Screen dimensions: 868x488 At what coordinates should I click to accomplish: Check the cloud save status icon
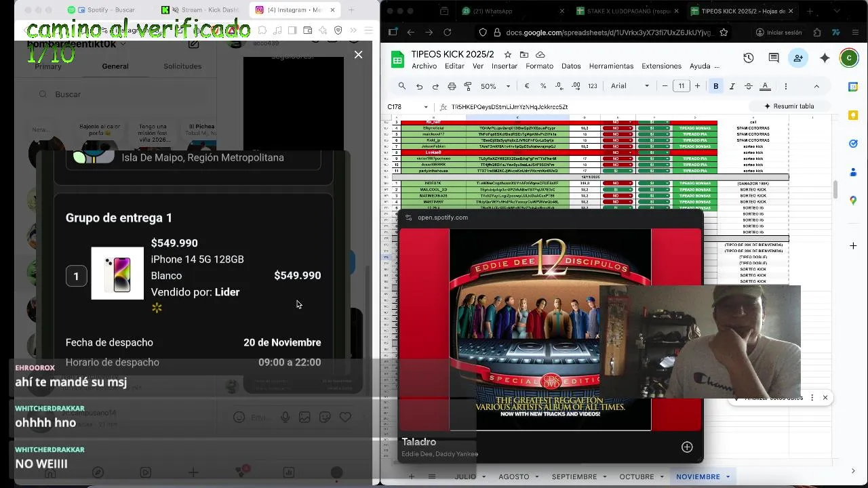tap(540, 54)
